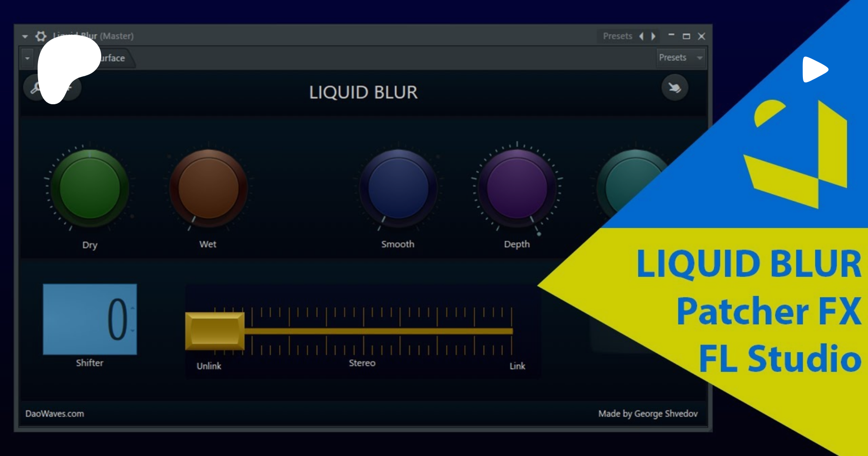
Task: Expand the plugin window menu arrow
Action: (25, 36)
